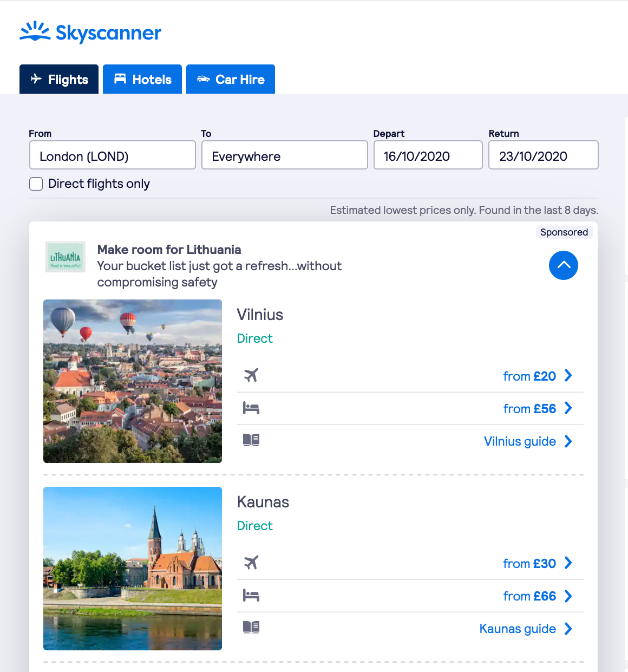Viewport: 628px width, 672px height.
Task: Open the chevron next to Kaunas hotels £66
Action: point(568,596)
